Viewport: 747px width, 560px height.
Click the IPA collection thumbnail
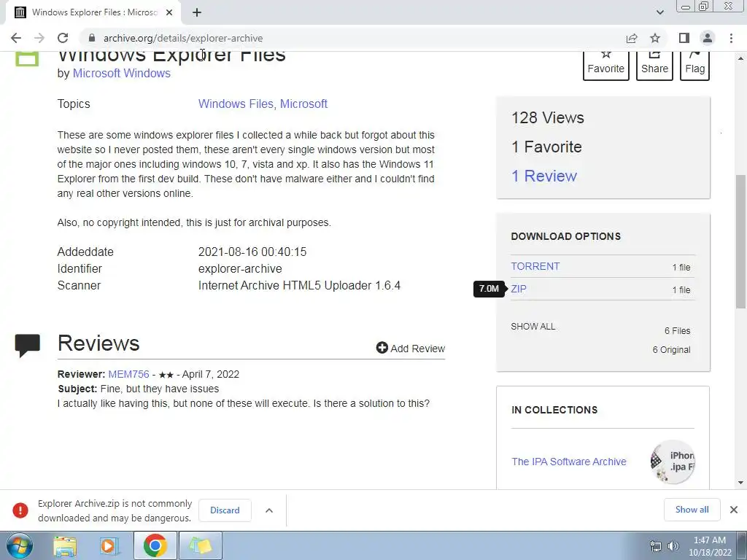pyautogui.click(x=672, y=462)
